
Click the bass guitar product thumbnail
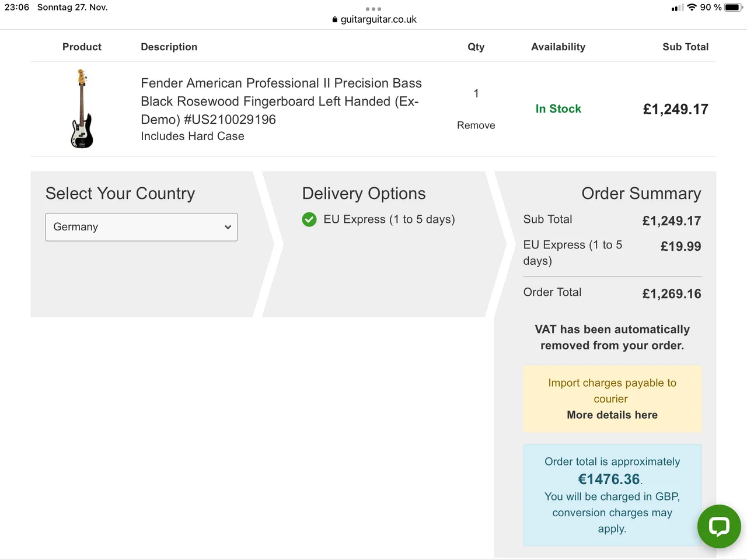82,109
